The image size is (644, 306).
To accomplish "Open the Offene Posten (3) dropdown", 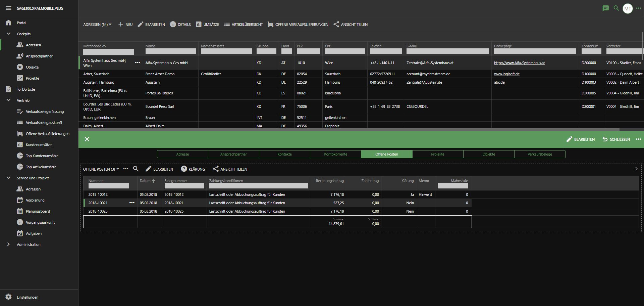I will click(101, 169).
